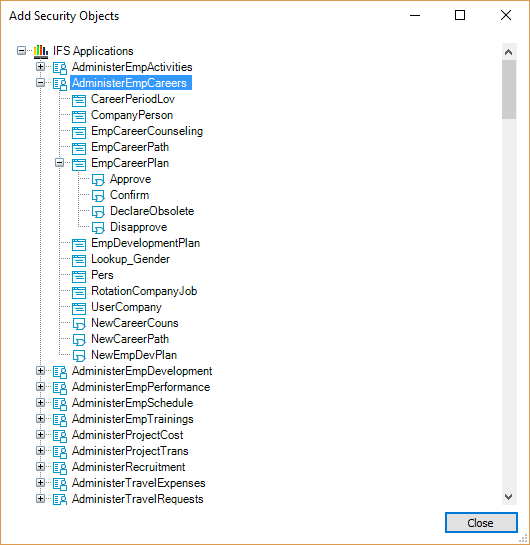Click the AdministerEmpActivities permission set icon

click(60, 67)
